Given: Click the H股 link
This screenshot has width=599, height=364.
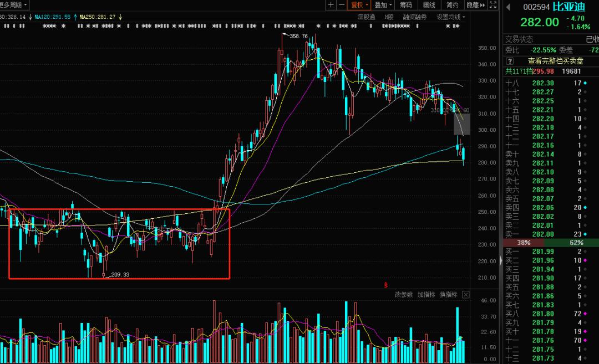Looking at the screenshot, I should [x=389, y=17].
